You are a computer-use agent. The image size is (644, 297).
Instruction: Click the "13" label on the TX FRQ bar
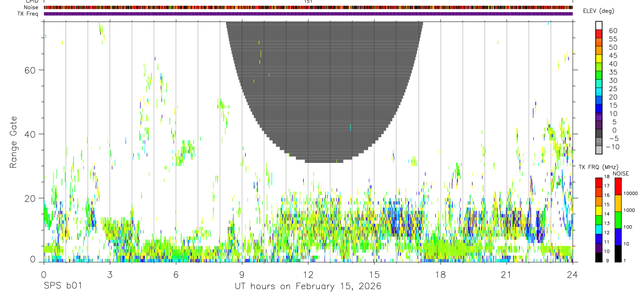[607, 223]
